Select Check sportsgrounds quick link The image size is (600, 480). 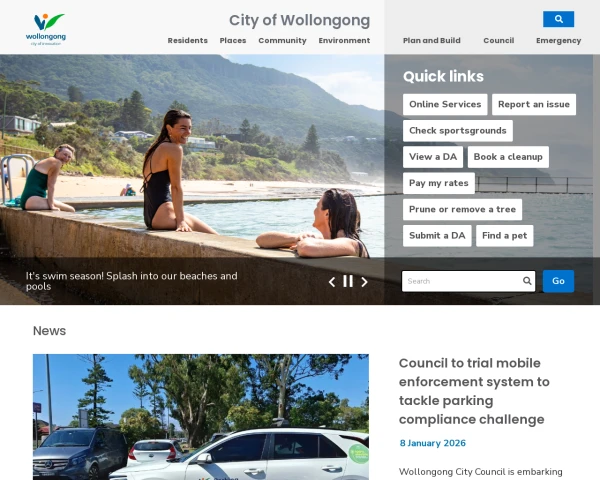tap(458, 131)
